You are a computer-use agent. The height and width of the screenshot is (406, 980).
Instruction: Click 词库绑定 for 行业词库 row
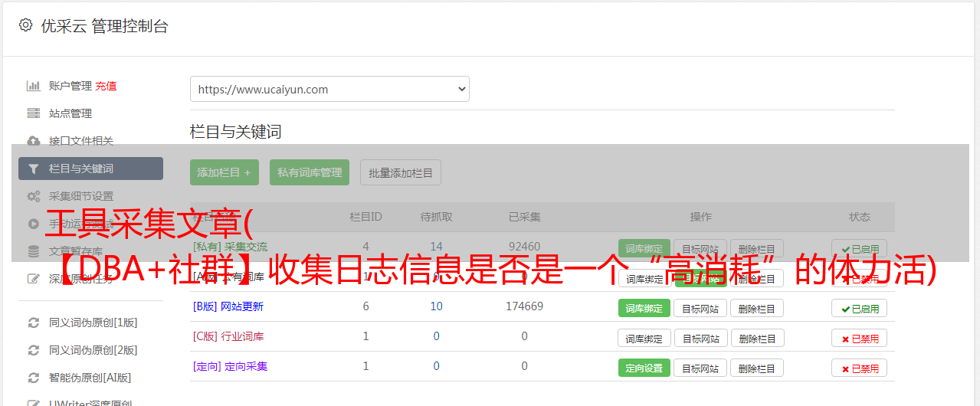click(644, 338)
